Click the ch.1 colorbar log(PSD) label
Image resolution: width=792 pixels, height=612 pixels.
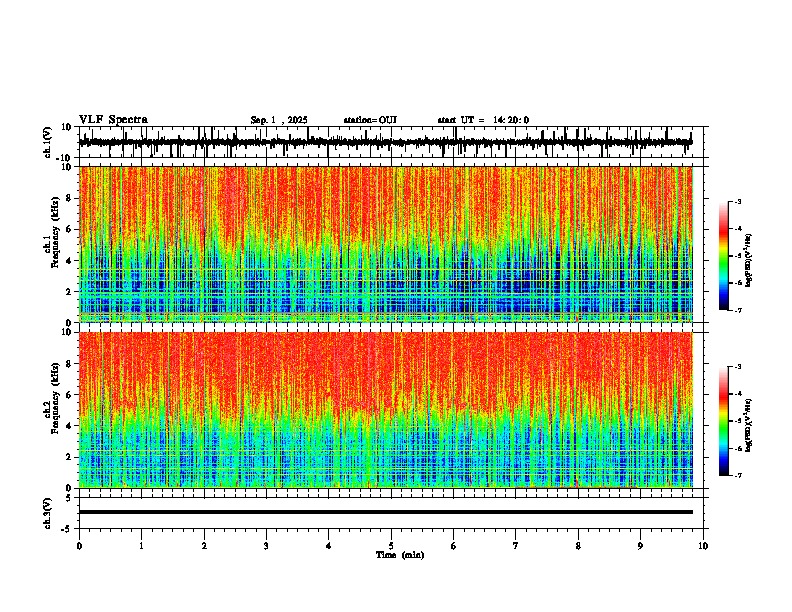748,260
